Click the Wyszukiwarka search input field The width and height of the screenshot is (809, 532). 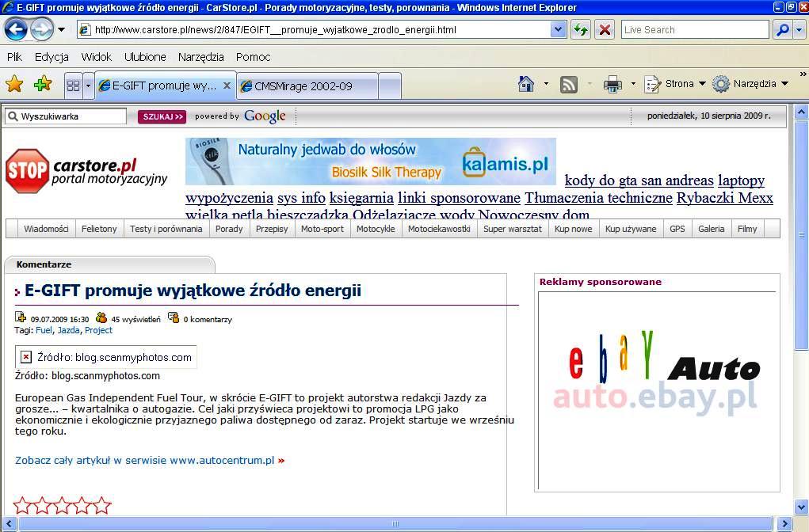(x=71, y=116)
